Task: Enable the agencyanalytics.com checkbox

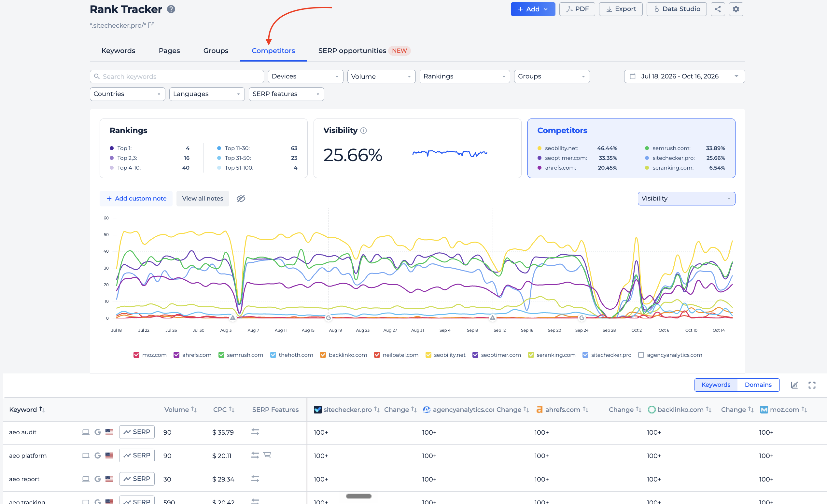Action: coord(641,355)
